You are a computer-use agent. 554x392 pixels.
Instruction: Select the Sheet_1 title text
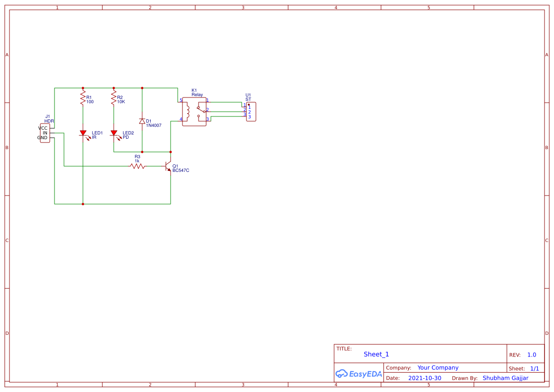(x=376, y=354)
